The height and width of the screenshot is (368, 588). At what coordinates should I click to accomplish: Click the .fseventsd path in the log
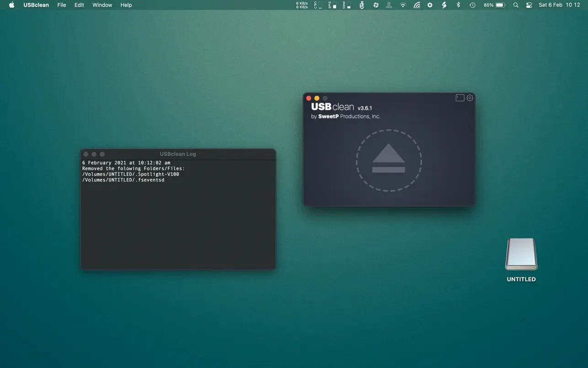123,180
